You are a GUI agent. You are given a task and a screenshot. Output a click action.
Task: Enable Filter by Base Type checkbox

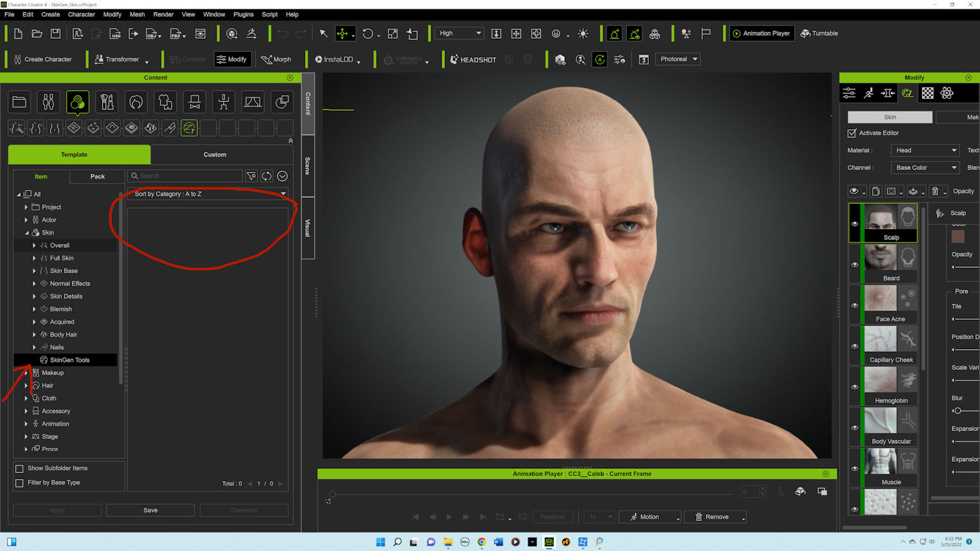click(x=19, y=482)
